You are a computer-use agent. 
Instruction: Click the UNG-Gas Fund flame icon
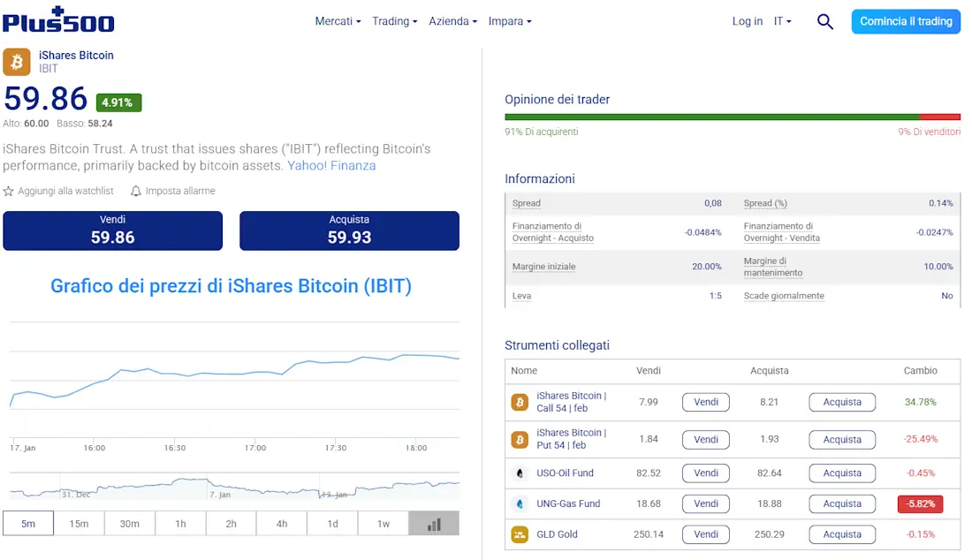click(x=520, y=503)
